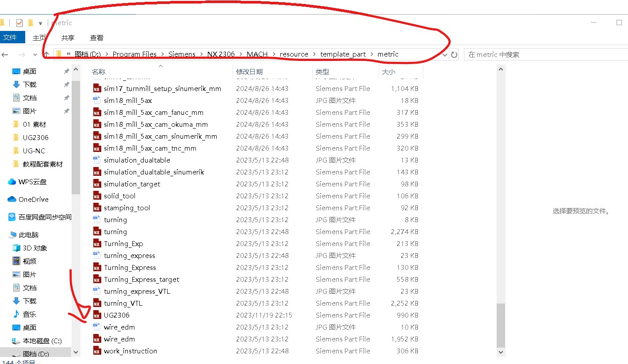Click the NX icon of simulation_target file
The width and height of the screenshot is (628, 364).
[97, 184]
